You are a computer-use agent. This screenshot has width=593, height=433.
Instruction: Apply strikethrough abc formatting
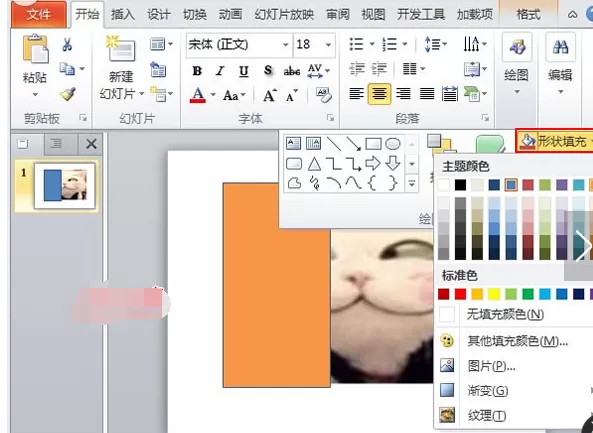pos(292,70)
